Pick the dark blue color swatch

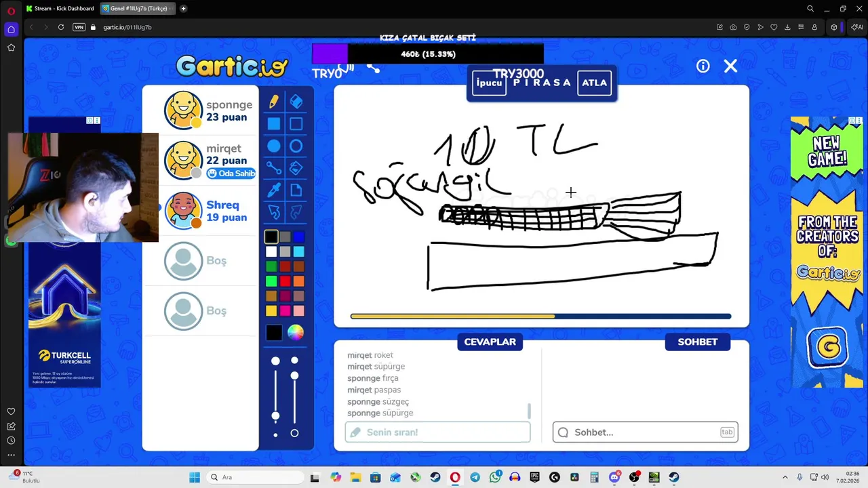coord(299,237)
